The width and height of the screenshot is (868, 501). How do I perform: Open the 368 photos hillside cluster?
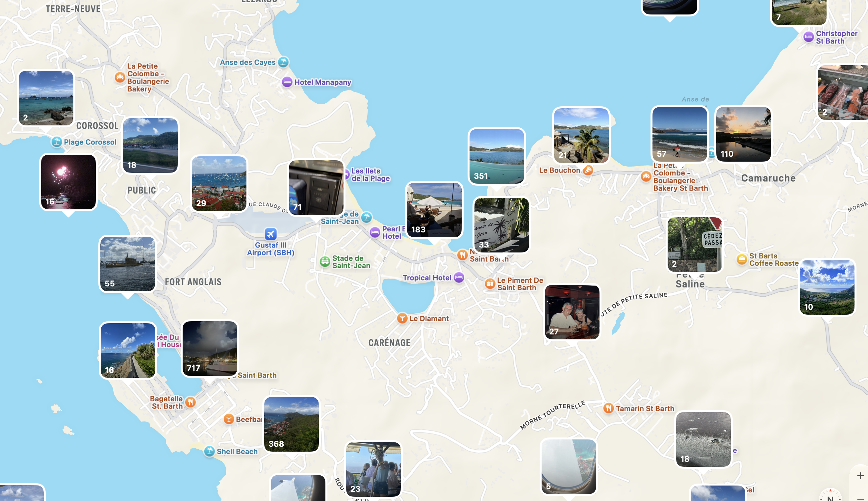click(x=292, y=424)
